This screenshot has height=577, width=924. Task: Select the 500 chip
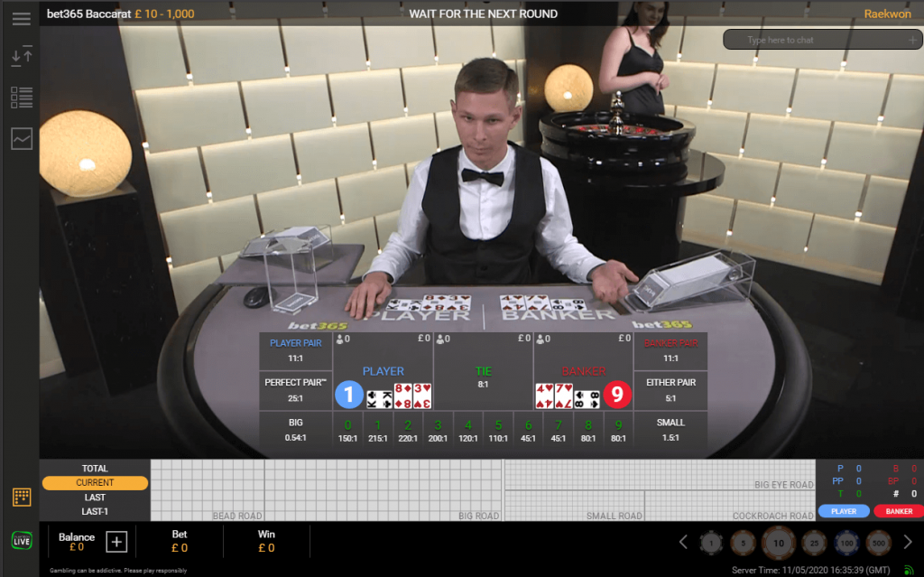(x=879, y=543)
